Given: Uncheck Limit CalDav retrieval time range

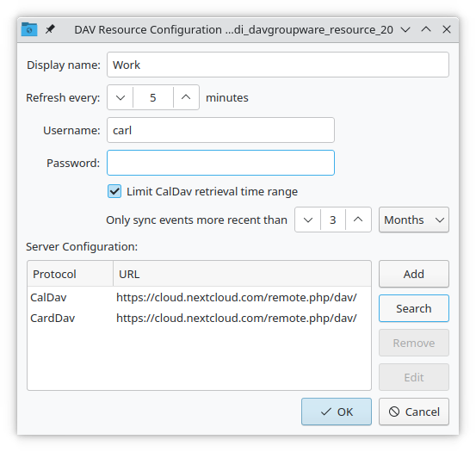Looking at the screenshot, I should (x=114, y=191).
